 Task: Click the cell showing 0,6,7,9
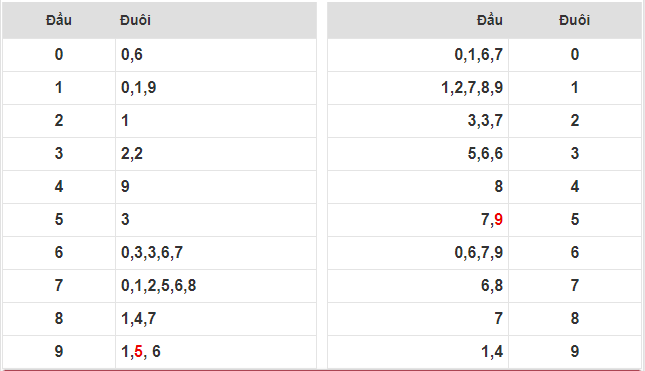(418, 253)
